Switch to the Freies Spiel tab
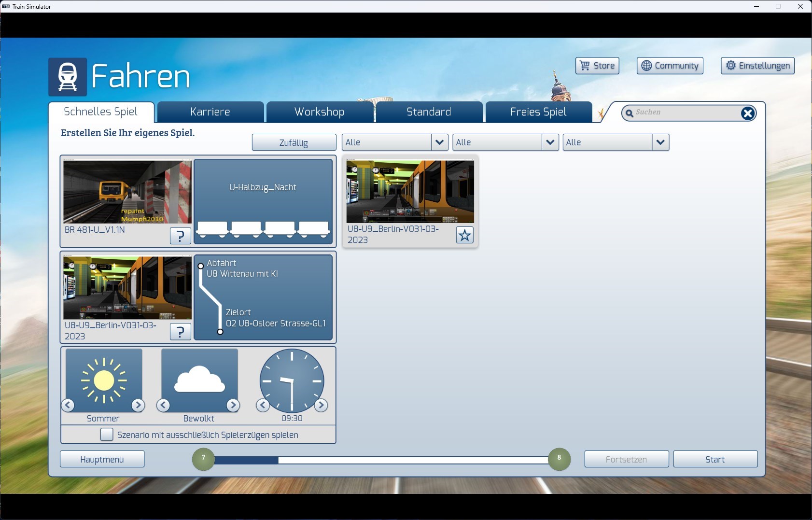The height and width of the screenshot is (520, 812). pos(538,112)
